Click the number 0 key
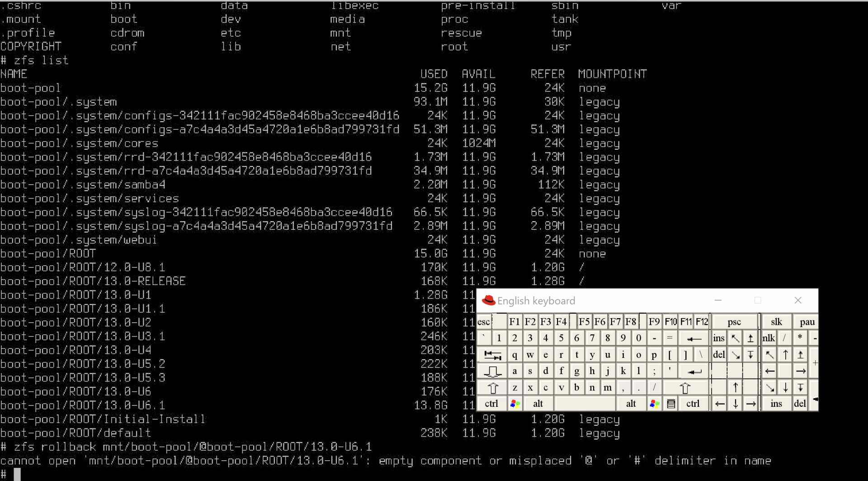The height and width of the screenshot is (481, 868). pos(638,338)
